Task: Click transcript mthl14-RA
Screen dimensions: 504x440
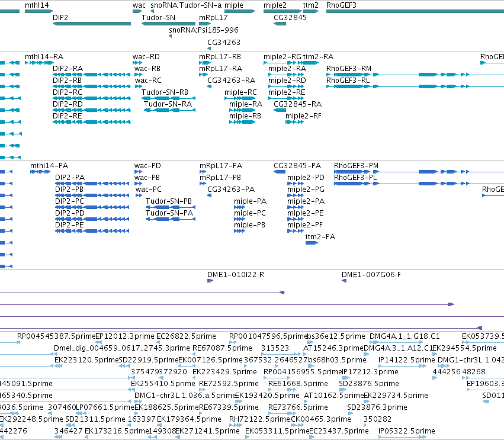Action: tap(39, 63)
